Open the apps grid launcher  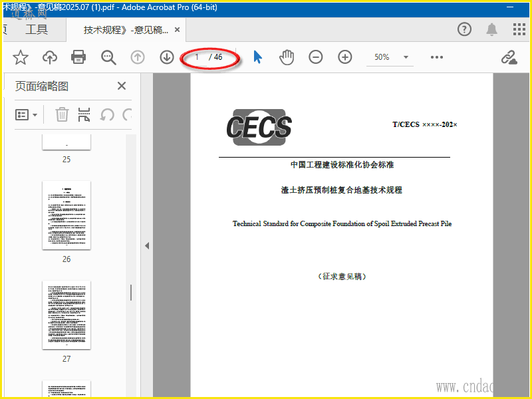(x=519, y=29)
